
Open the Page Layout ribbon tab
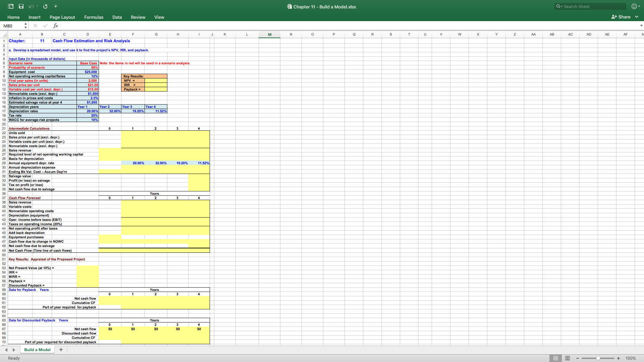coord(62,17)
